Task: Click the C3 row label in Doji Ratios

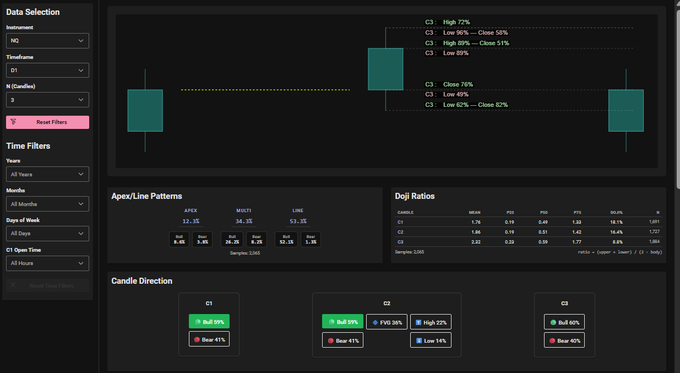Action: tap(400, 242)
